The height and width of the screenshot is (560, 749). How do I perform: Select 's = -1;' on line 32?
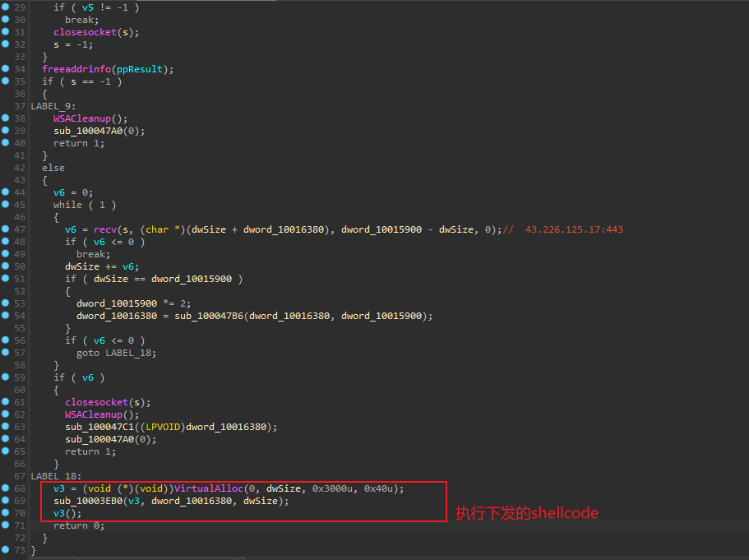click(73, 44)
